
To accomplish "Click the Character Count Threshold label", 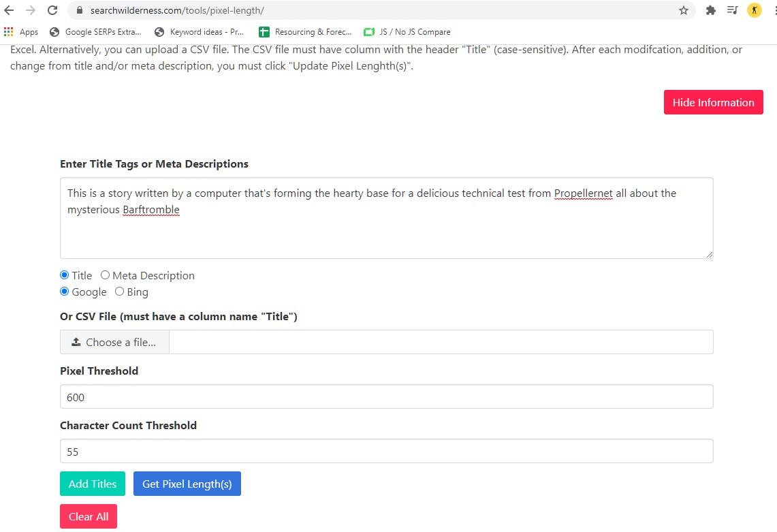I will click(128, 426).
